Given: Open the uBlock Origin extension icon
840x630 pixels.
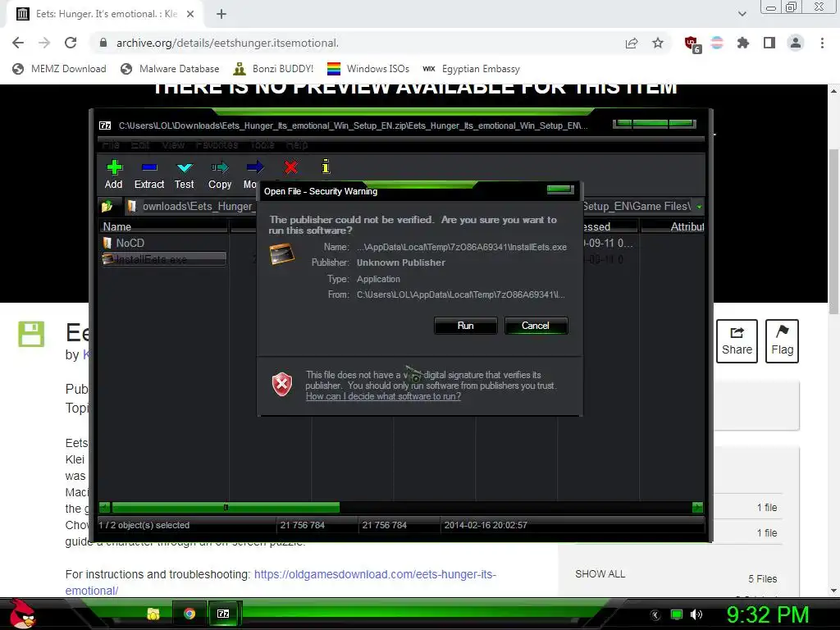Looking at the screenshot, I should 692,43.
